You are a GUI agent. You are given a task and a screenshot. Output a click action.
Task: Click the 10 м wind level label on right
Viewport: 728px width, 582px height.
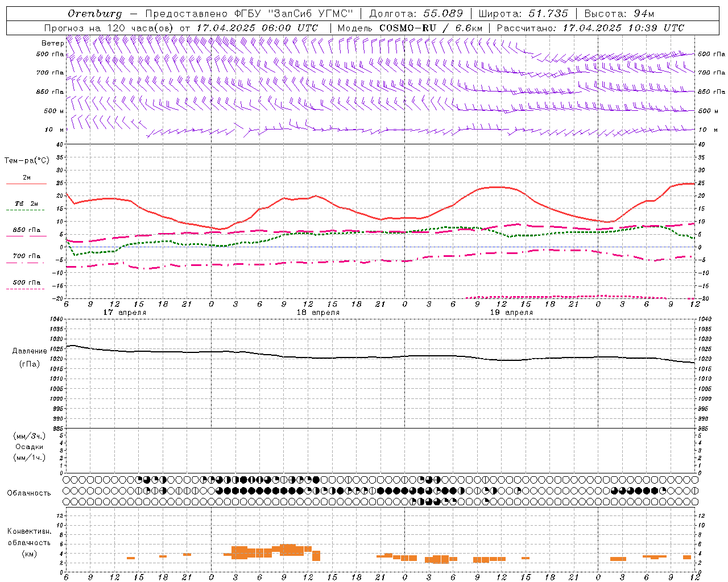[708, 130]
